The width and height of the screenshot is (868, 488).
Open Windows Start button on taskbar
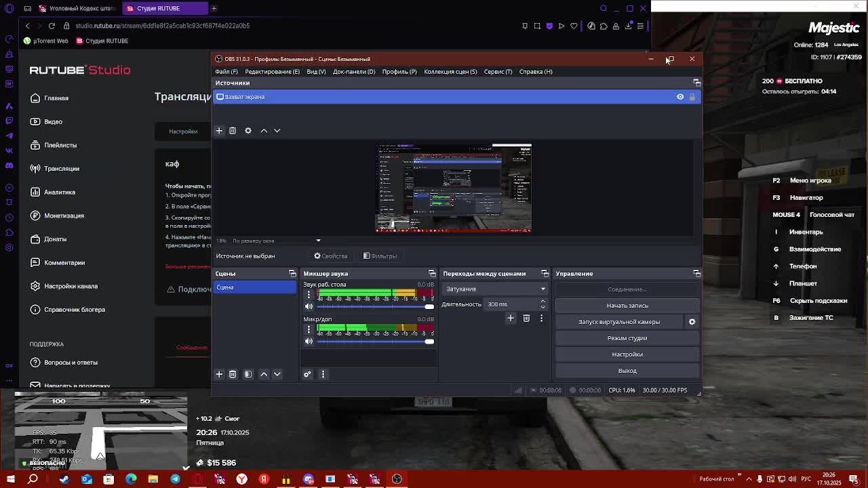[x=11, y=479]
